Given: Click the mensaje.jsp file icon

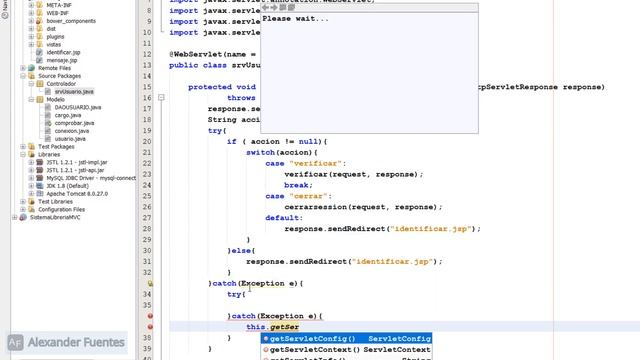Looking at the screenshot, I should pyautogui.click(x=40, y=60).
